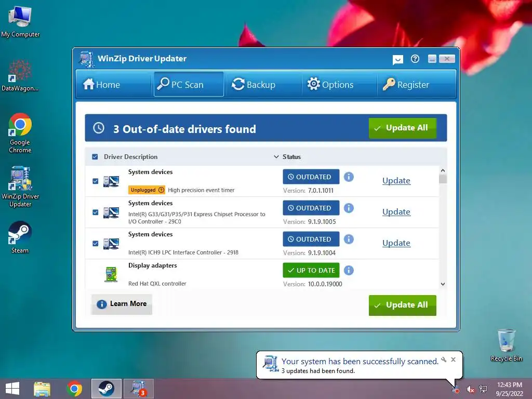Select the My Computer desktop icon
Image resolution: width=532 pixels, height=399 pixels.
click(20, 22)
